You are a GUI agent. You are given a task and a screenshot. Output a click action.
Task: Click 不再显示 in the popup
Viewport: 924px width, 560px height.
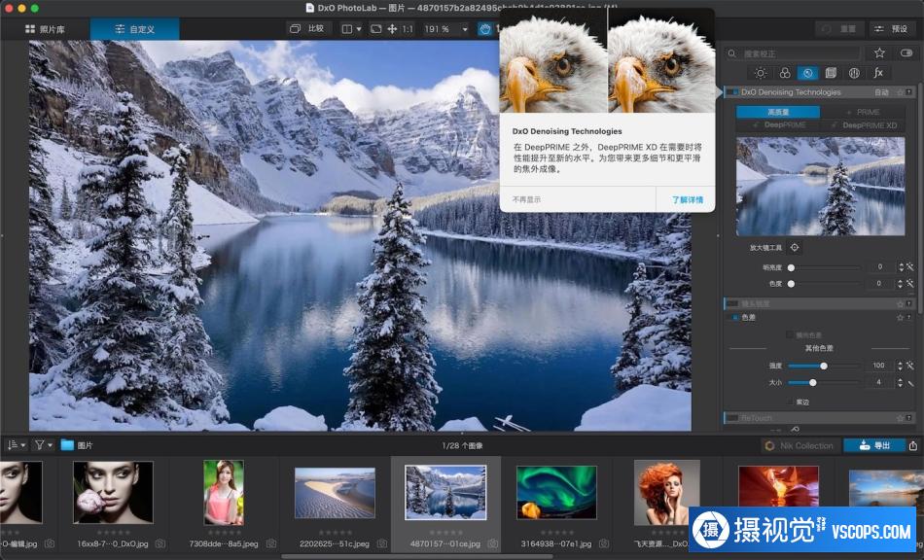point(526,199)
